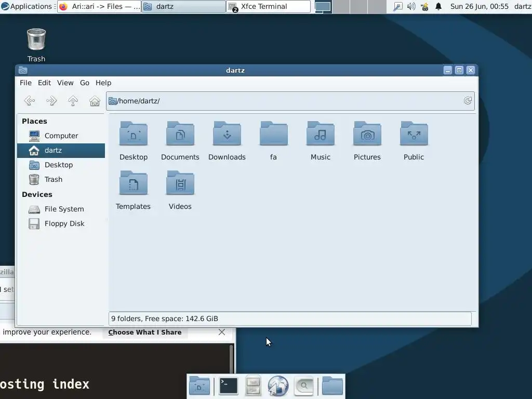This screenshot has width=532, height=399.
Task: Open the Music folder
Action: coord(320,140)
